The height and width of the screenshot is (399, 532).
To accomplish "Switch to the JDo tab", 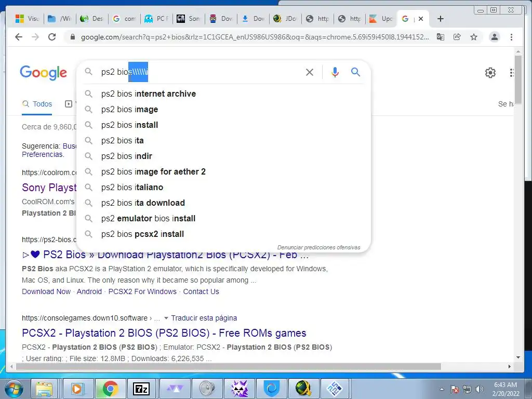I will [285, 19].
